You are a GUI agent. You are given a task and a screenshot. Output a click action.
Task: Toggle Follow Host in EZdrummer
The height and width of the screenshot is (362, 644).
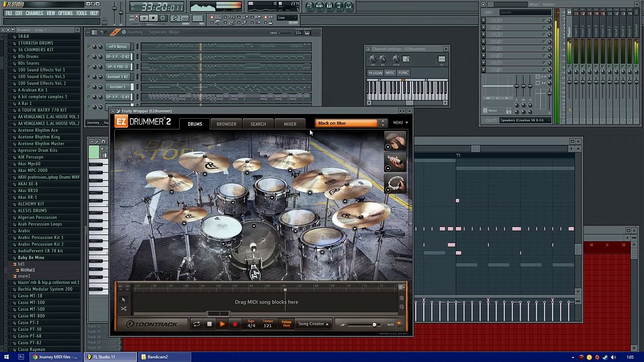pos(286,323)
